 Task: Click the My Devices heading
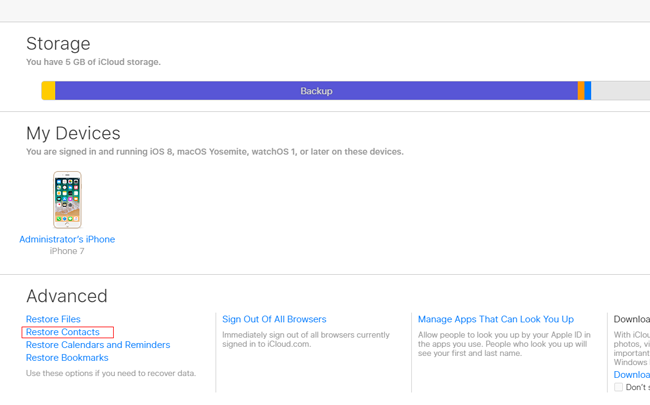(x=73, y=133)
